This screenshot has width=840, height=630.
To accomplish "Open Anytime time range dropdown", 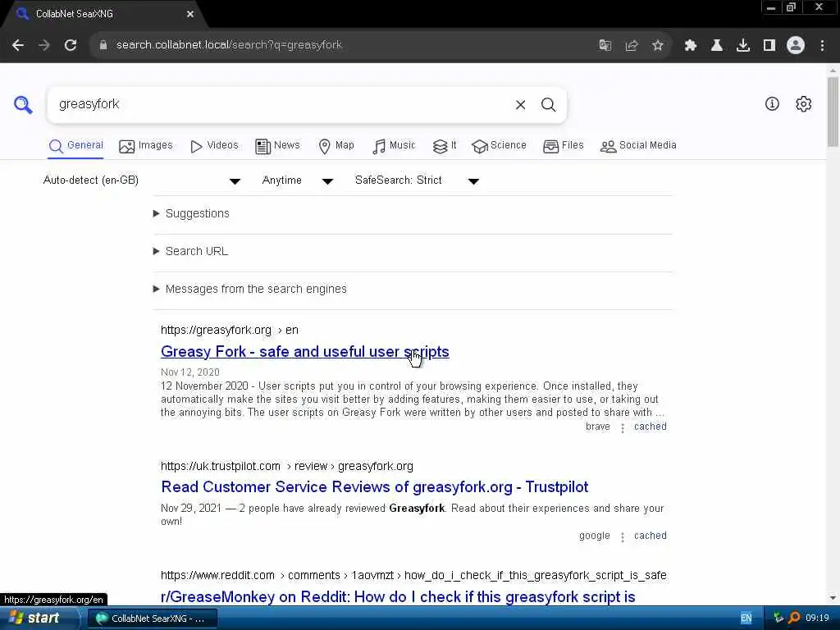I will point(297,180).
